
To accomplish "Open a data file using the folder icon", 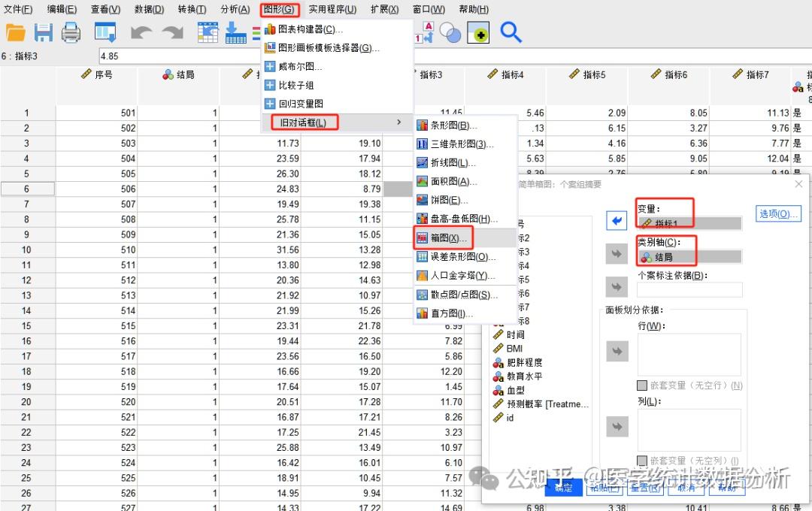I will pyautogui.click(x=17, y=32).
